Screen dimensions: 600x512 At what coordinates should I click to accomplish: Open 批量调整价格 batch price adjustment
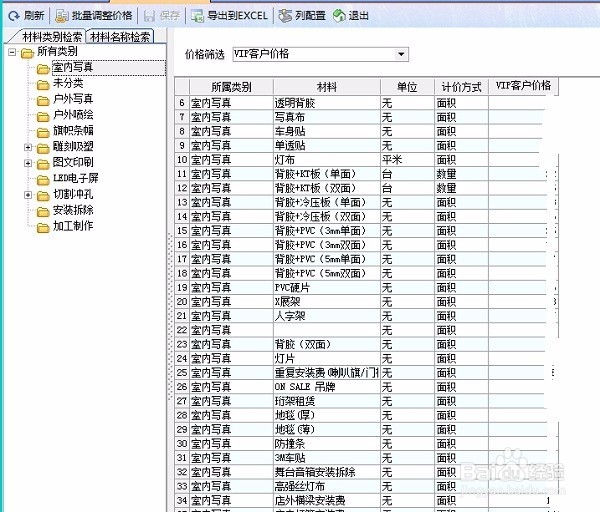(94, 16)
